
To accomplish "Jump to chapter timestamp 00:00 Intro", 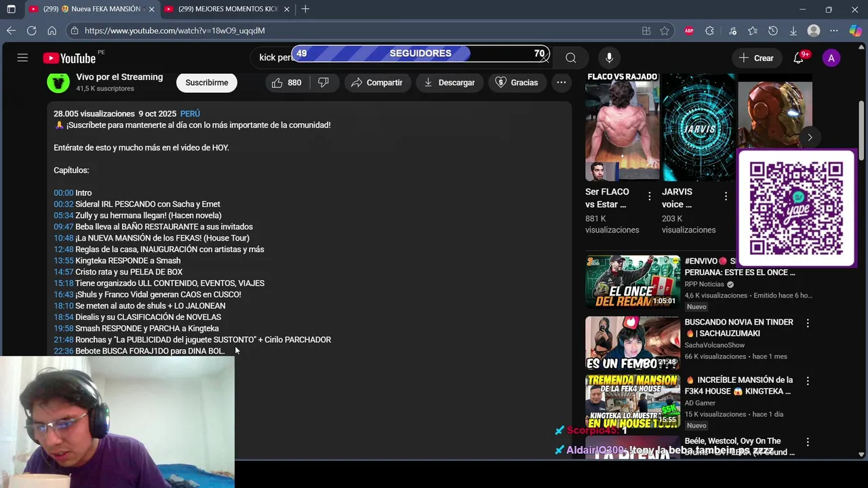I will [x=63, y=193].
